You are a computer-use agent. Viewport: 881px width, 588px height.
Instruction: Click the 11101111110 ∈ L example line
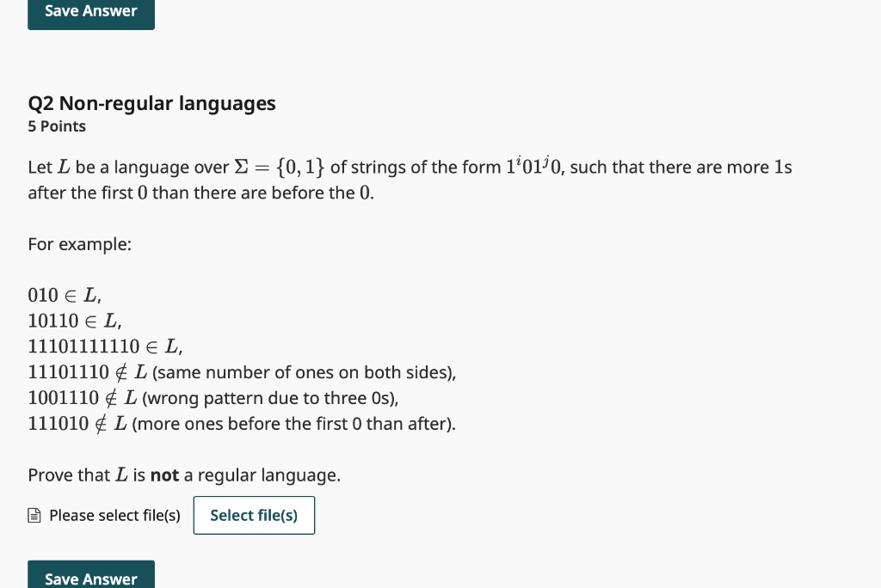pos(103,346)
